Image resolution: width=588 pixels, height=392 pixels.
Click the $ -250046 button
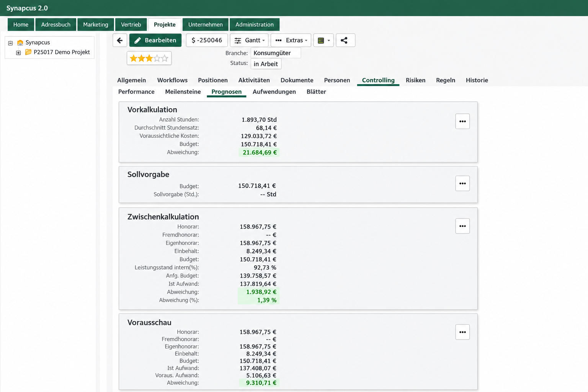[207, 40]
